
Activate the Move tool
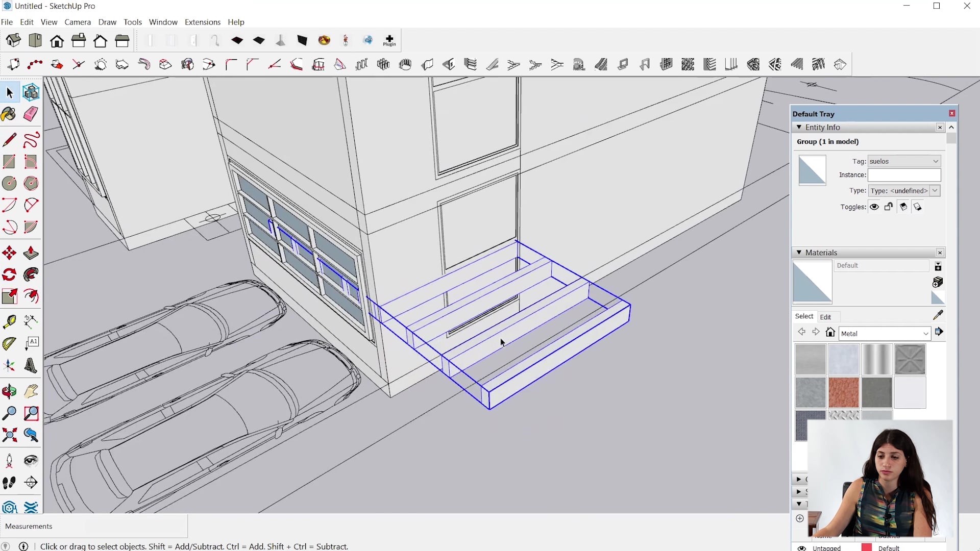point(9,253)
